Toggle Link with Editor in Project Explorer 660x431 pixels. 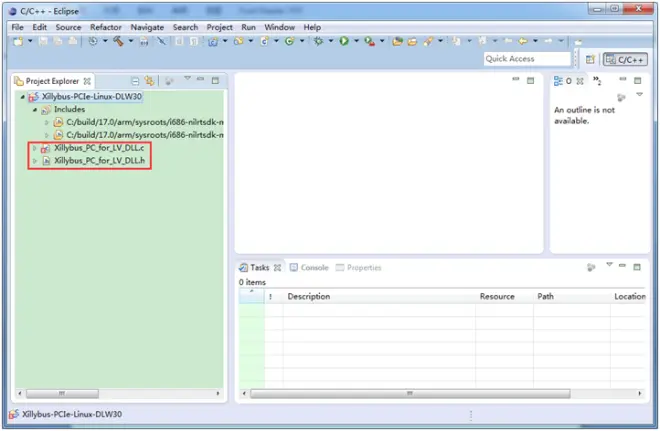tap(149, 80)
